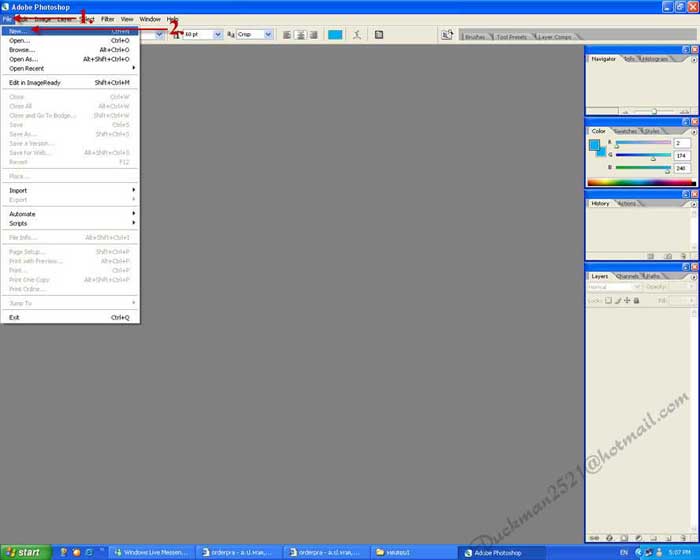
Task: Click the Navigator zoom slider handle
Action: (654, 112)
